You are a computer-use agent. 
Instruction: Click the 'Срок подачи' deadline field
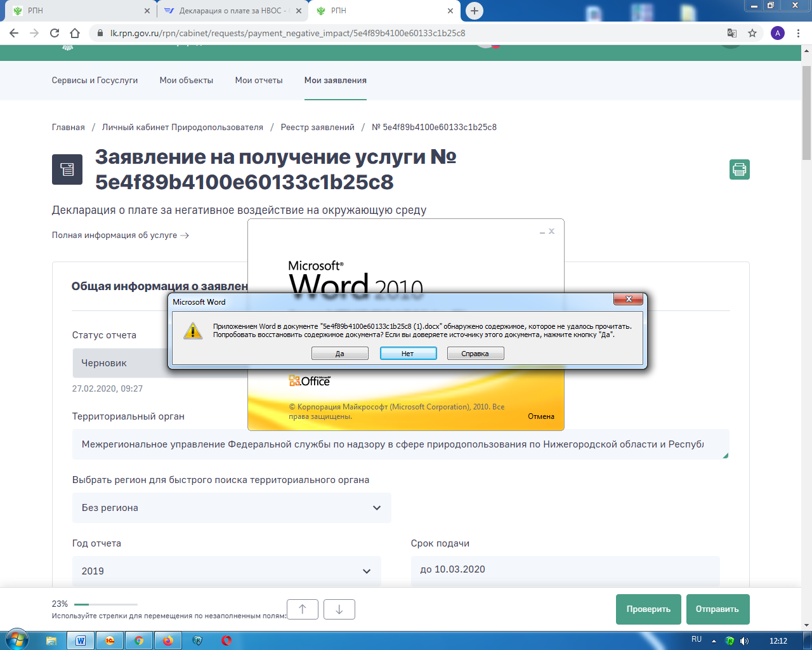565,569
